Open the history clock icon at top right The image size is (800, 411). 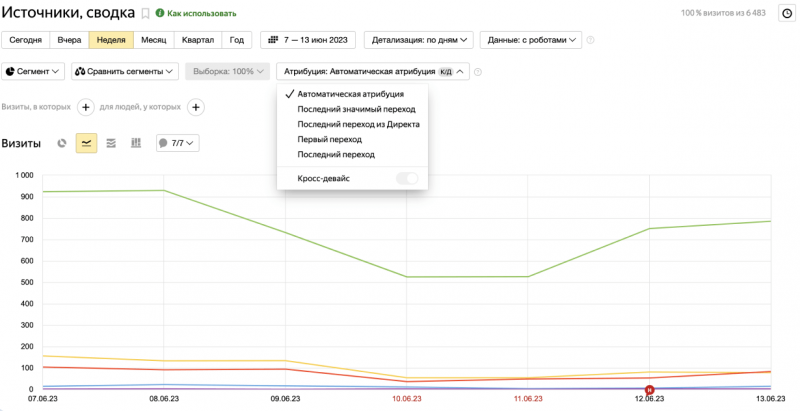786,13
